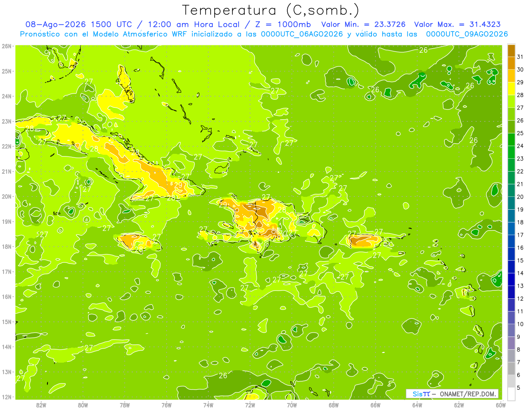This screenshot has width=532, height=411.
Task: Click longitude label '70W'
Action: coord(292,405)
